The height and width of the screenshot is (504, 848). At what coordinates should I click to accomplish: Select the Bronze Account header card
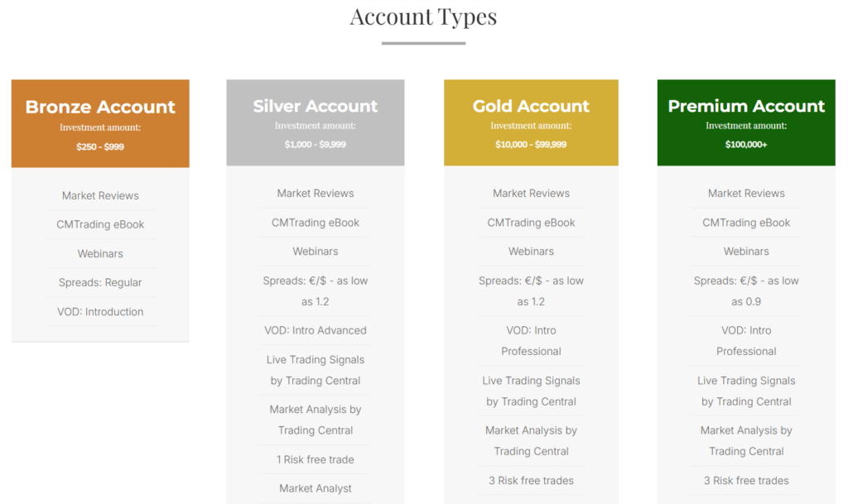click(100, 107)
